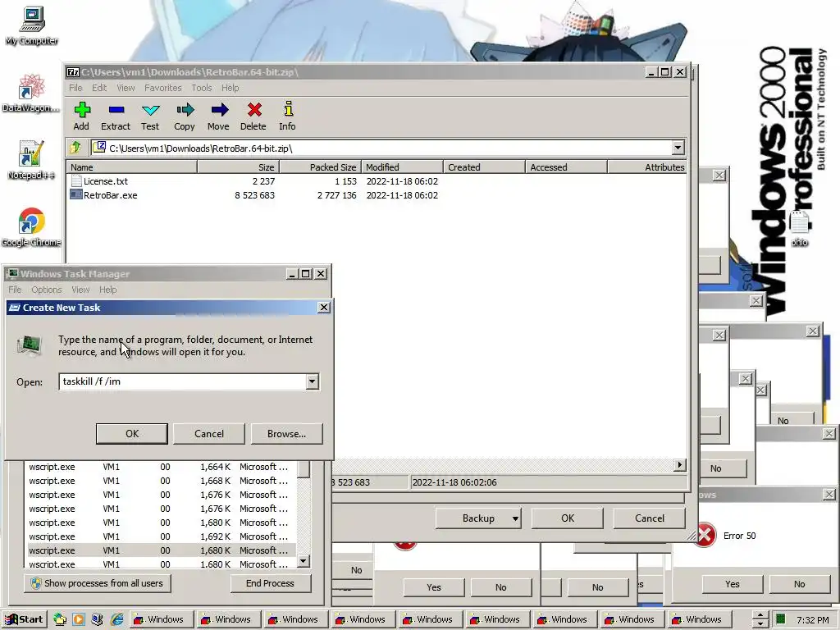This screenshot has height=630, width=840.
Task: Click Cancel next to the Backup button
Action: 650,518
